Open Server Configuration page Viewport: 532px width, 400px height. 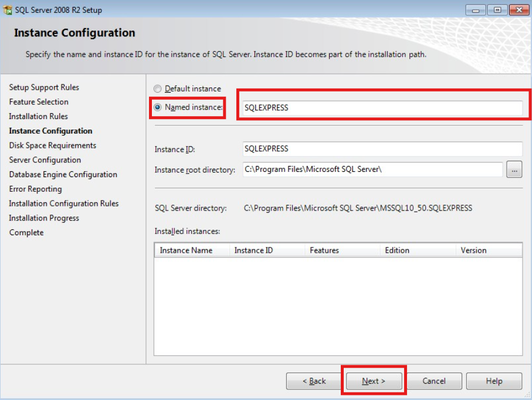[45, 160]
